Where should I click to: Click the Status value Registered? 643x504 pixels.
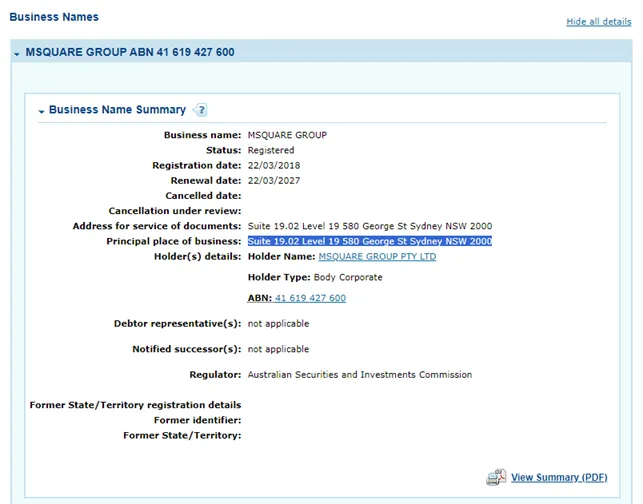click(x=271, y=151)
